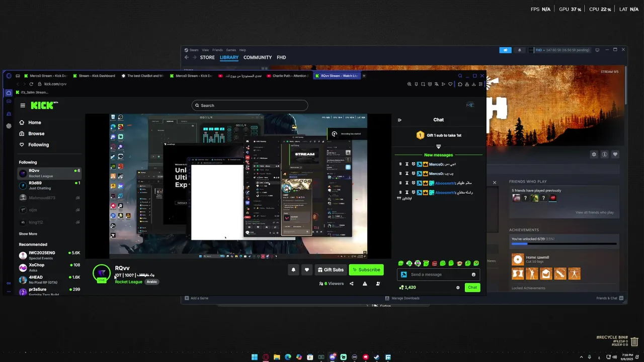The image size is (644, 362).
Task: Click the browser toolbar zoom magnifier icon
Action: (x=410, y=84)
